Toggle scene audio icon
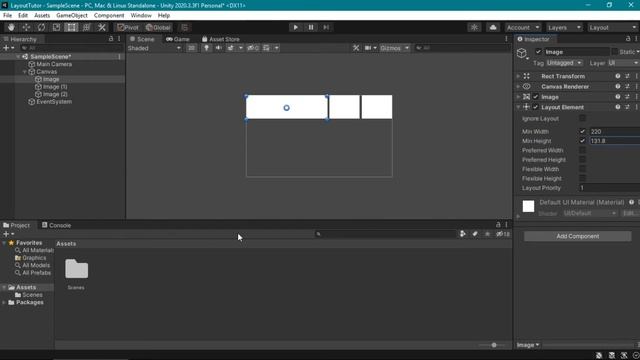 [x=218, y=48]
